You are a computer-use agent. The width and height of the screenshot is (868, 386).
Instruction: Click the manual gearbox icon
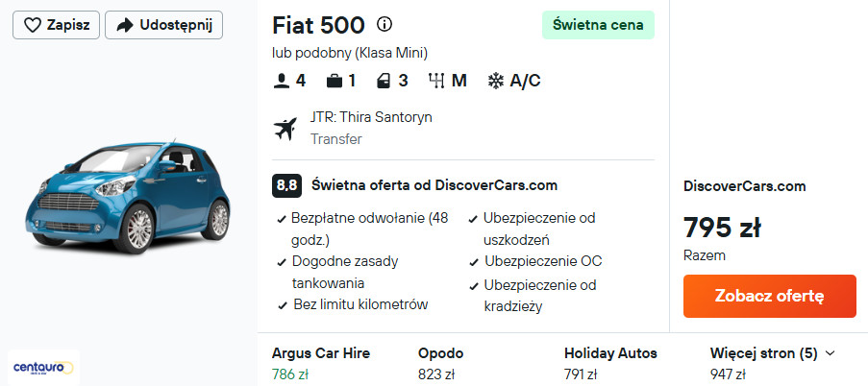[436, 81]
